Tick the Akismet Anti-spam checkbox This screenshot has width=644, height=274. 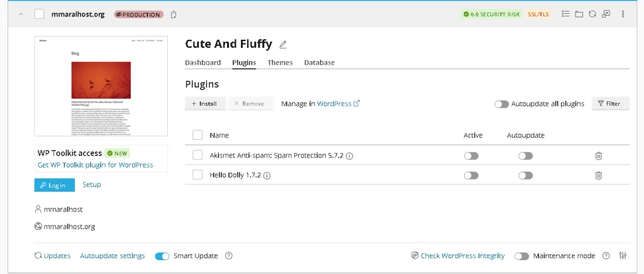pos(197,155)
